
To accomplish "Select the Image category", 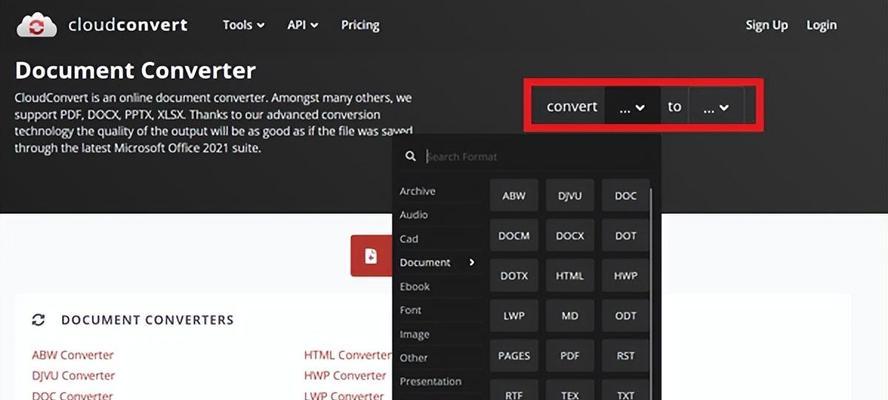I will [414, 334].
